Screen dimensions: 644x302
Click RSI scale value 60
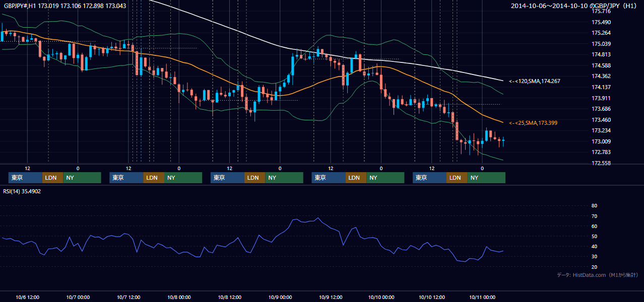click(x=594, y=226)
